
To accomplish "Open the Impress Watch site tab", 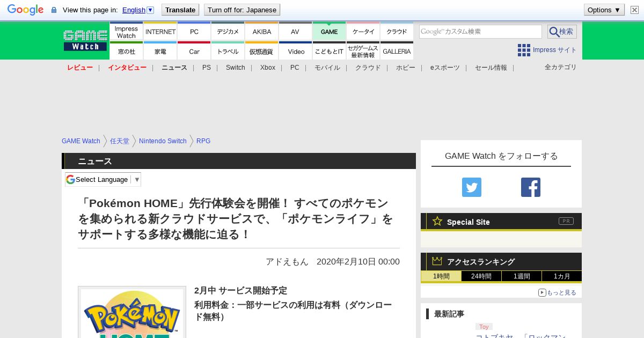I will [x=126, y=32].
